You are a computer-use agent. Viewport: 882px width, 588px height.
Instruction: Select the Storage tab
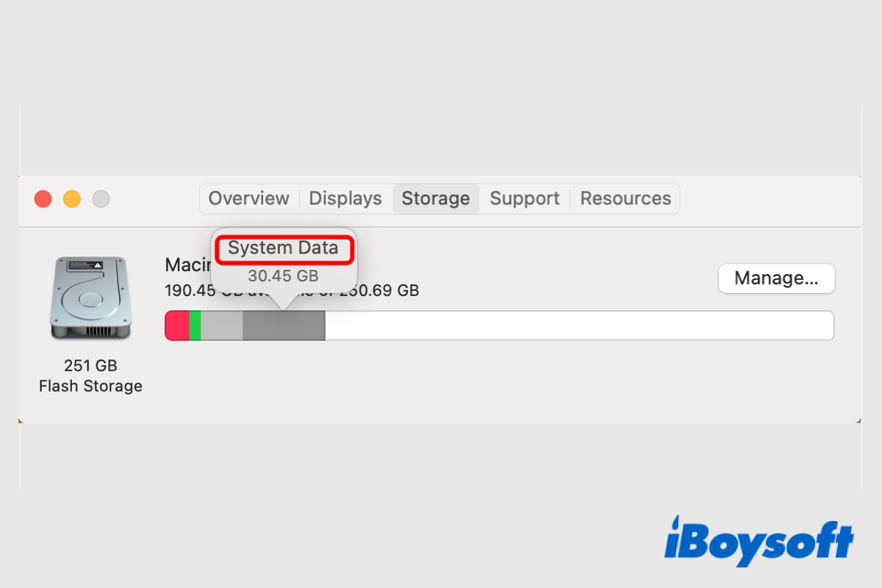(436, 198)
